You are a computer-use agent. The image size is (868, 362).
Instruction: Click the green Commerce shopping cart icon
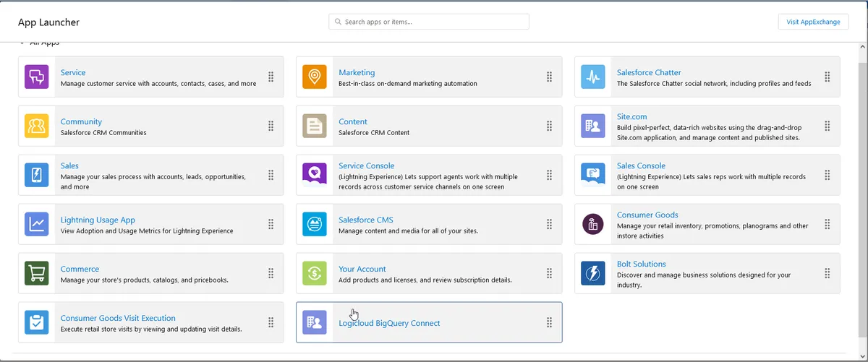click(x=36, y=273)
